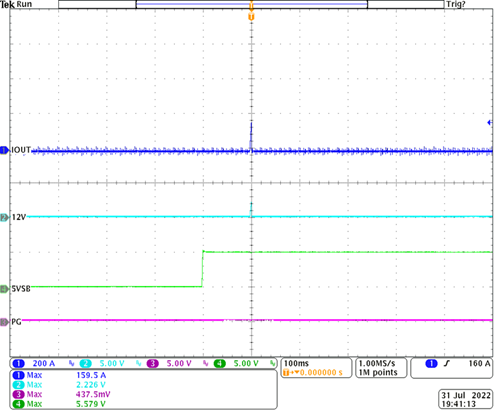Click the record view bar at top
The width and height of the screenshot is (494, 410).
point(251,4)
